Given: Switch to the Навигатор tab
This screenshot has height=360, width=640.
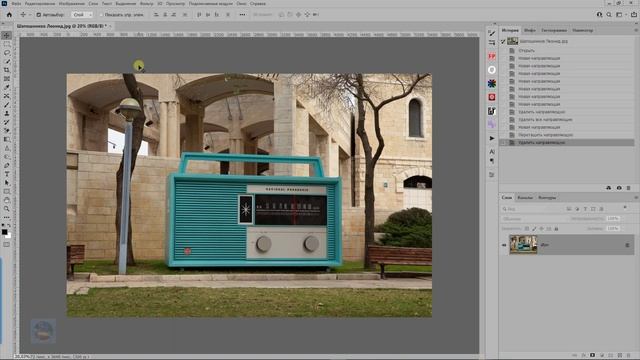Looking at the screenshot, I should pyautogui.click(x=582, y=30).
